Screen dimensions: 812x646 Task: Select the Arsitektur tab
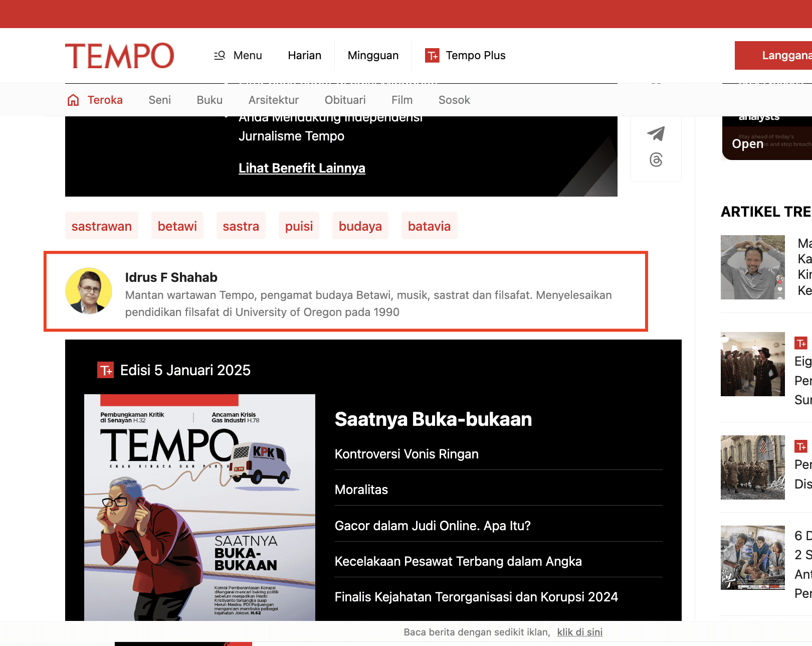tap(274, 100)
